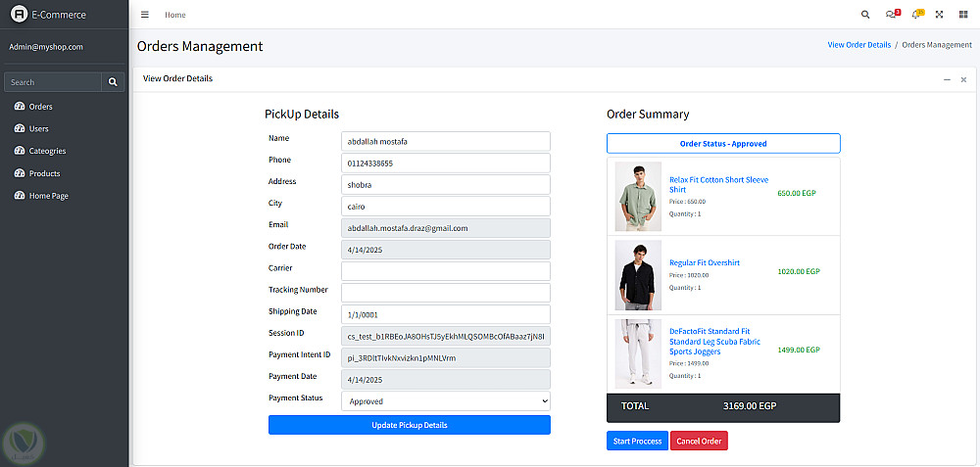Click the green shirt product thumbnail

tap(638, 196)
